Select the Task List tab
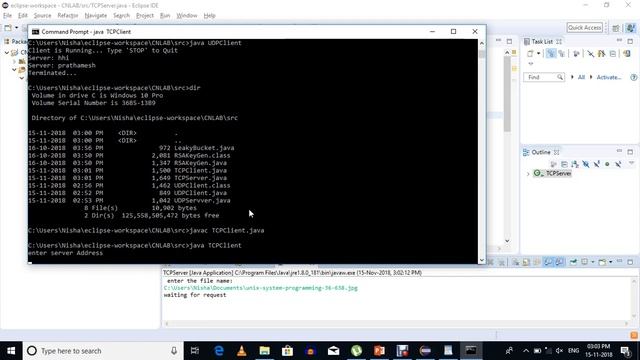This screenshot has width=640, height=360. point(542,42)
